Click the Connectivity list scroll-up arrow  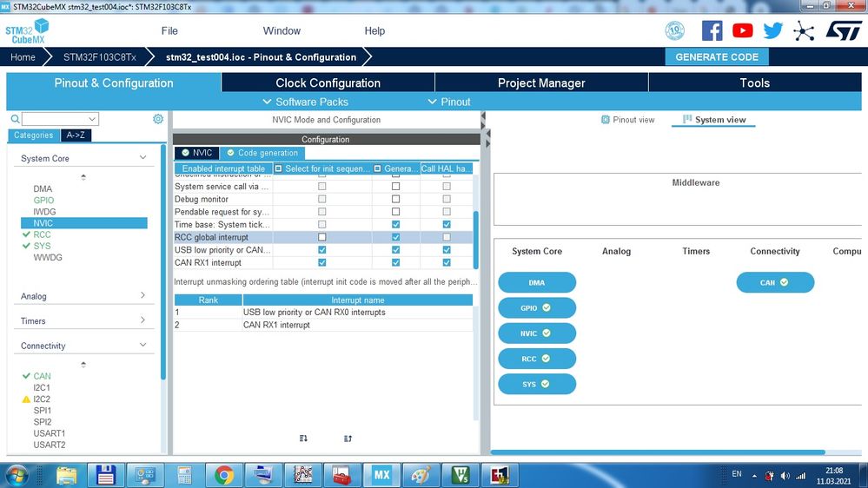tap(83, 365)
